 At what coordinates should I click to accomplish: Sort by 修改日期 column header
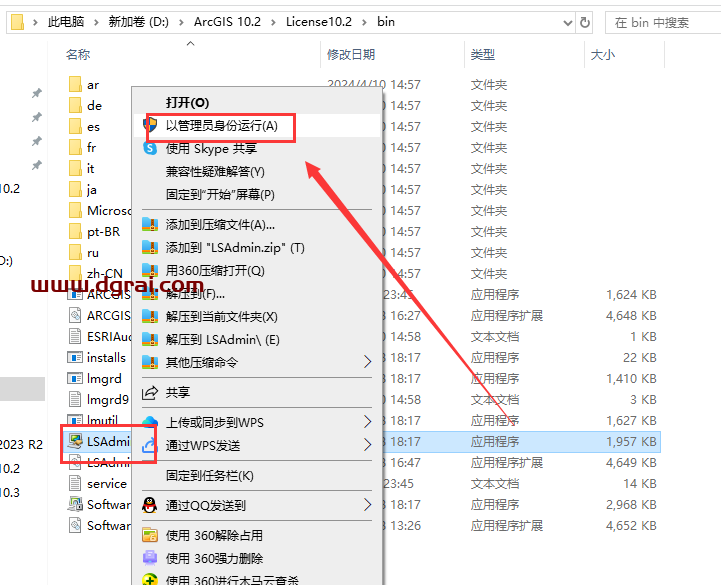(x=351, y=55)
